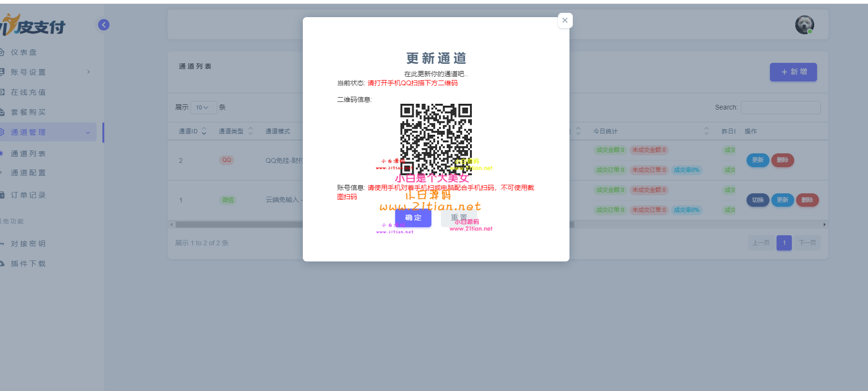Go to 套餐购买 in sidebar

click(x=28, y=112)
